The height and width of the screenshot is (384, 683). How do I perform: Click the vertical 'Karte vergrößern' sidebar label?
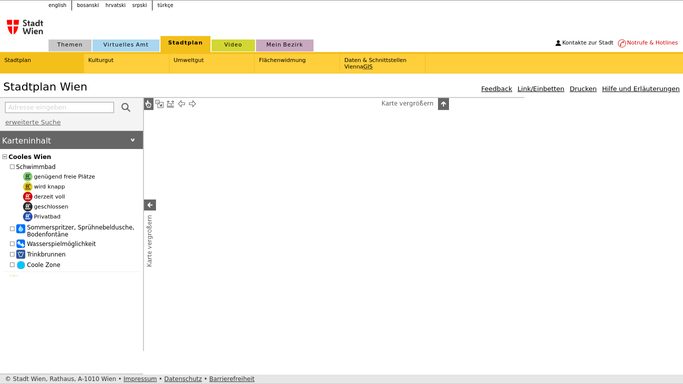(149, 241)
